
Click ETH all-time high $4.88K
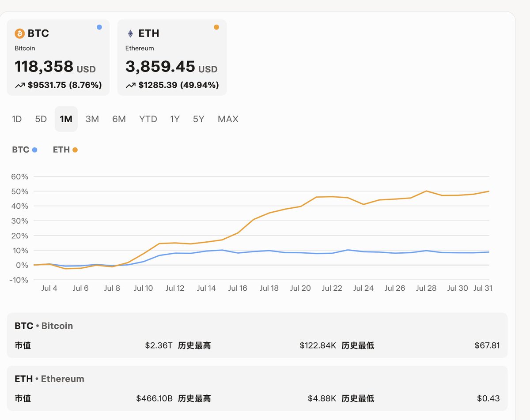pos(322,398)
